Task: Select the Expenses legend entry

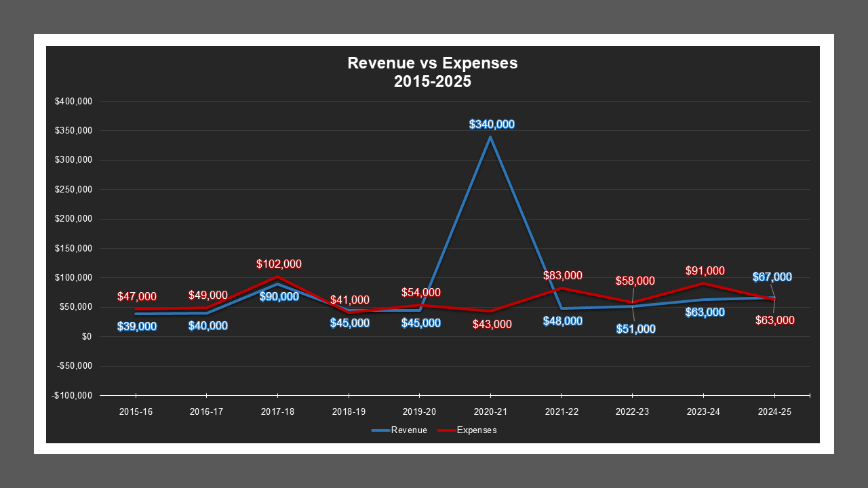Action: pos(476,430)
